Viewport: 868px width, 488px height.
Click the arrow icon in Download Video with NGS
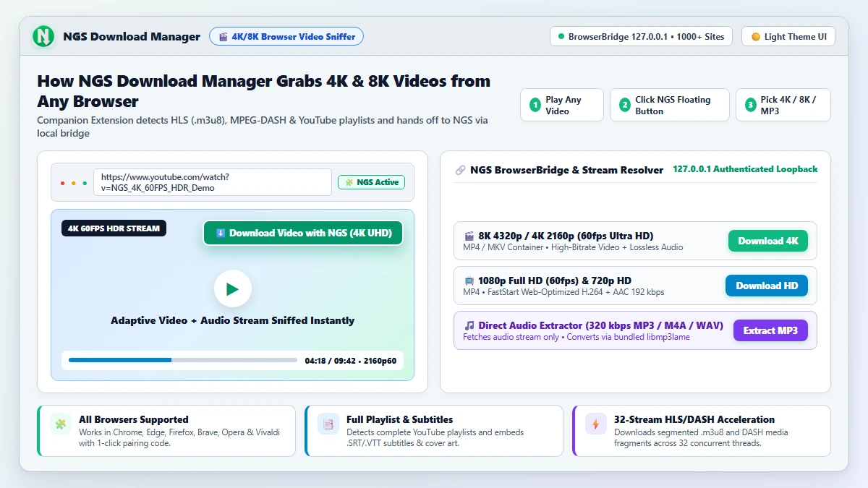[221, 233]
